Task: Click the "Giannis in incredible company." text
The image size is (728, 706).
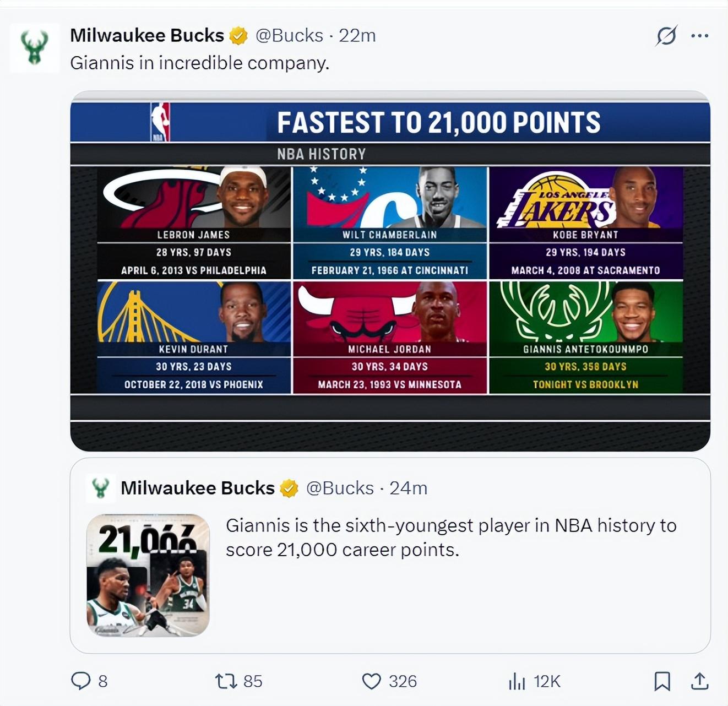Action: coord(199,63)
